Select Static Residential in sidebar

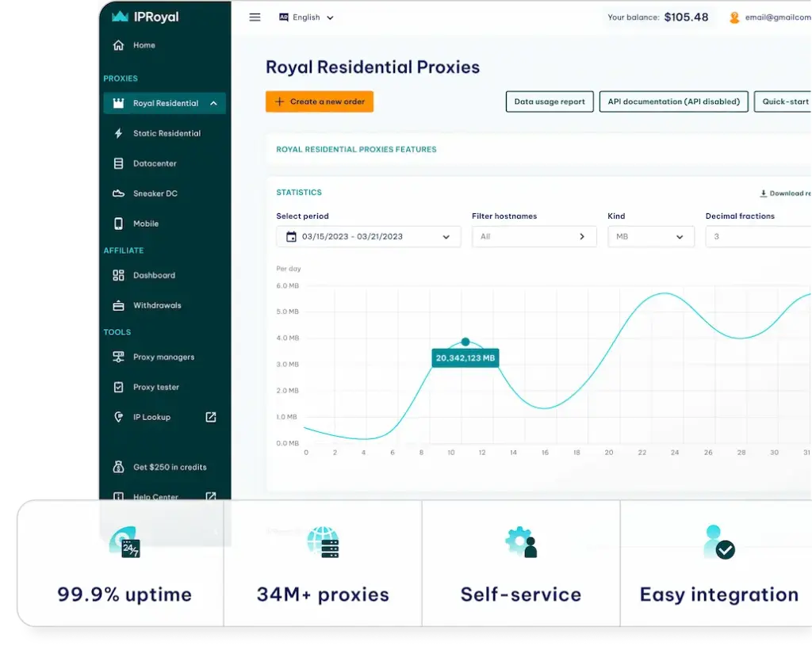[x=165, y=133]
